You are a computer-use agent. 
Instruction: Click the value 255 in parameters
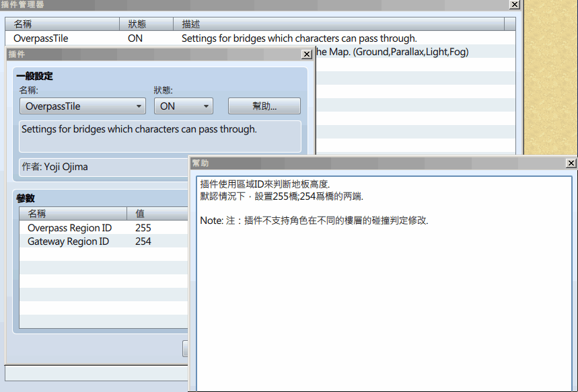143,228
